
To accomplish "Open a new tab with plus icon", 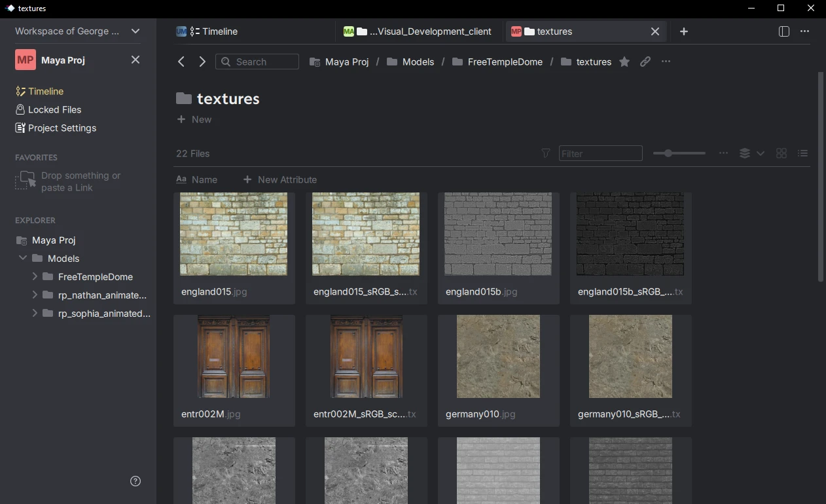I will 684,31.
